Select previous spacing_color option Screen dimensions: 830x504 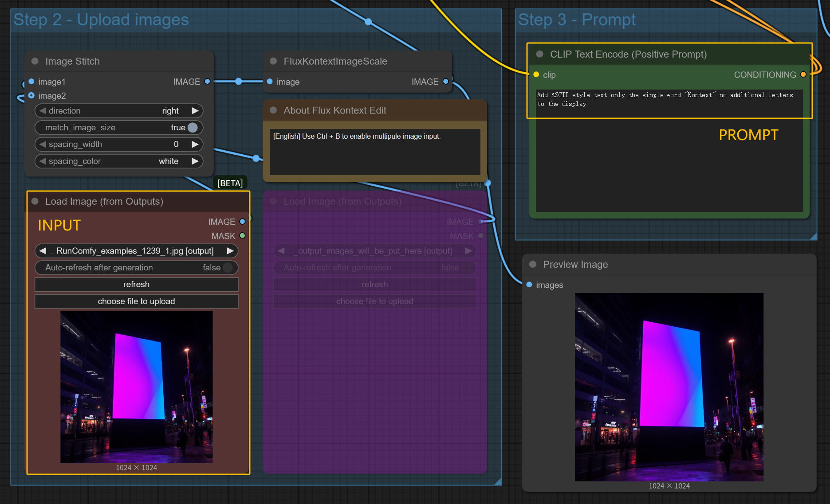(x=43, y=161)
